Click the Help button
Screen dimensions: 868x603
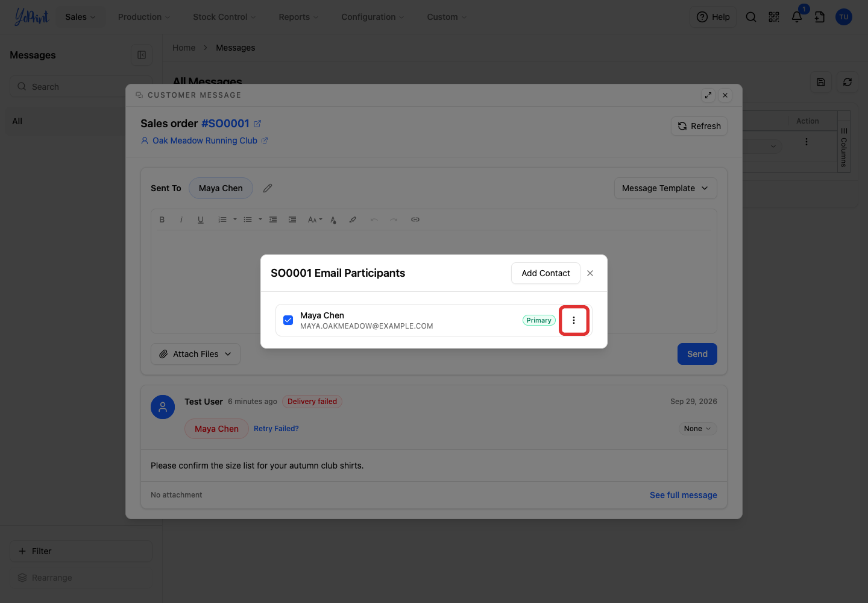click(713, 17)
